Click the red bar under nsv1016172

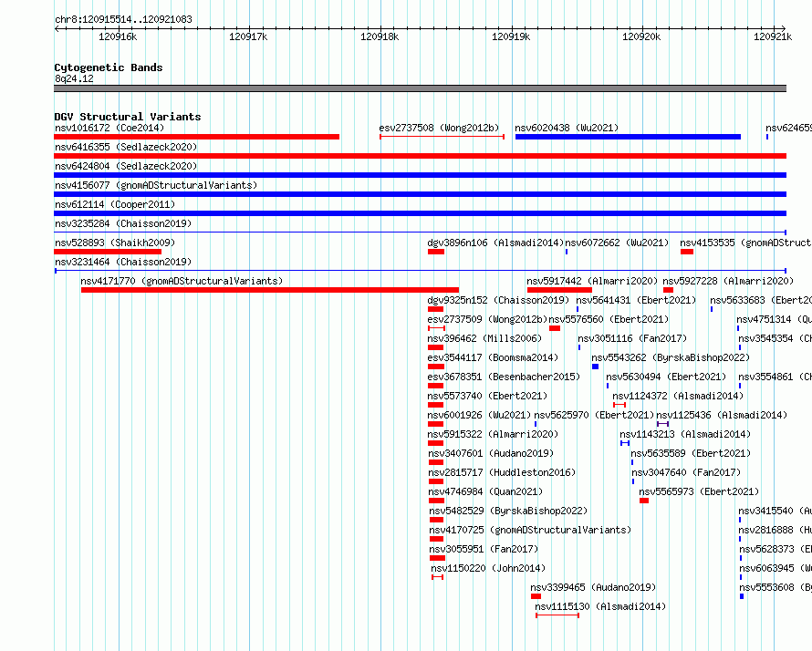click(x=197, y=137)
